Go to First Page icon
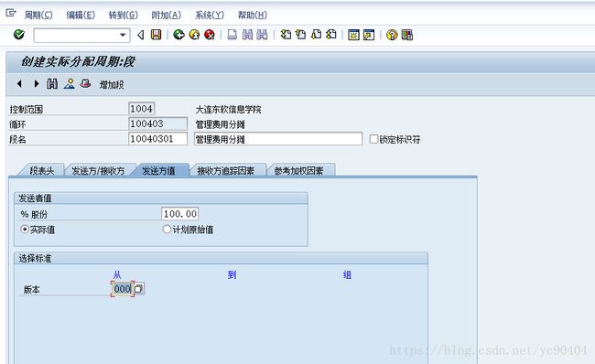595x364 pixels. click(286, 35)
